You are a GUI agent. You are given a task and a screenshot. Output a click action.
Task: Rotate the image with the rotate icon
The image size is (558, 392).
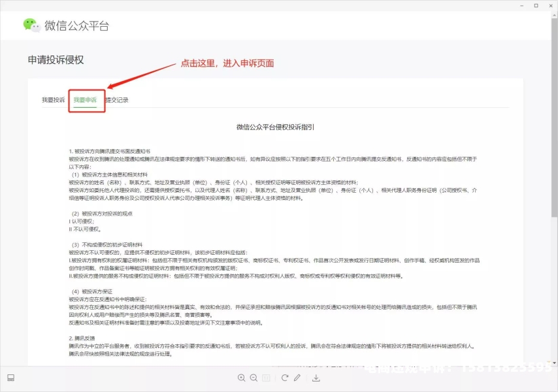285,378
